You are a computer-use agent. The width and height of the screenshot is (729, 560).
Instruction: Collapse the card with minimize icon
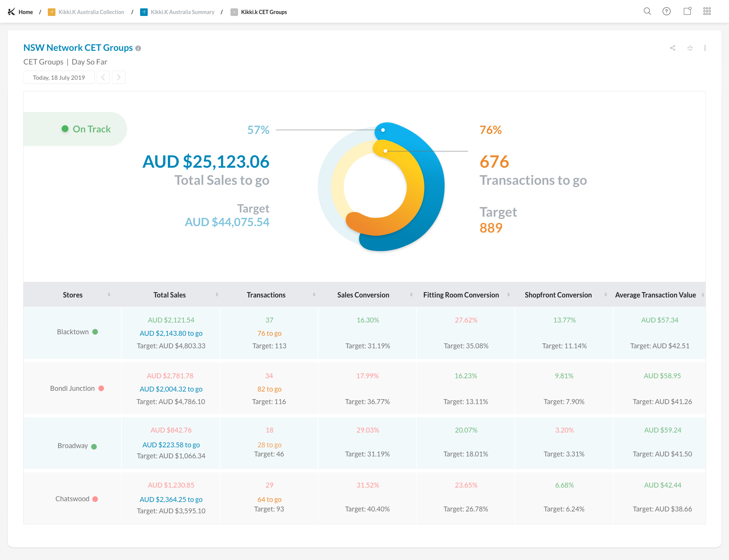point(690,48)
